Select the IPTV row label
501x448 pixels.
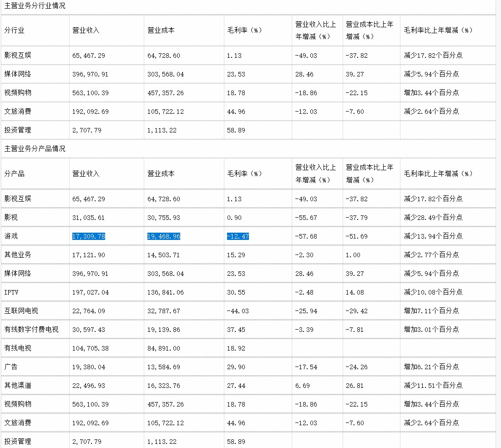[x=11, y=292]
